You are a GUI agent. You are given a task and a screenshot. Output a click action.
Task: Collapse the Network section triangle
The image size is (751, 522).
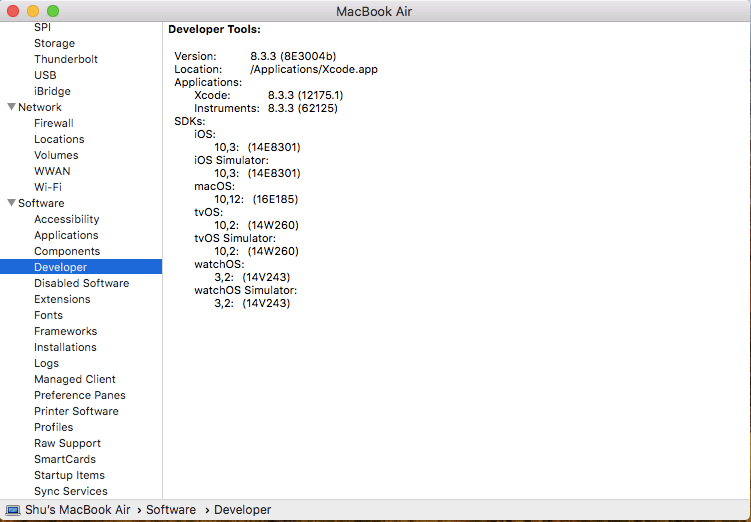coord(11,107)
